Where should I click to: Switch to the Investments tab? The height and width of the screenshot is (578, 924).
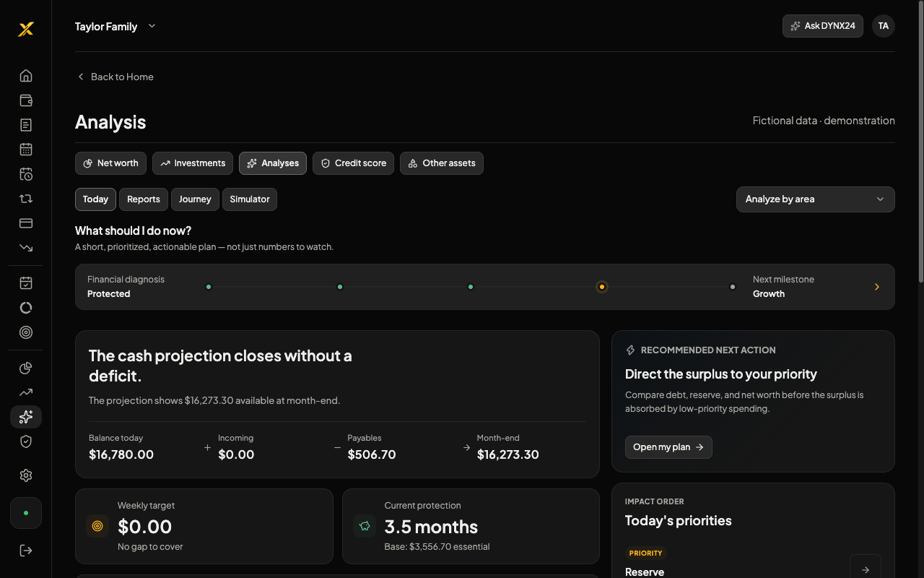[193, 163]
